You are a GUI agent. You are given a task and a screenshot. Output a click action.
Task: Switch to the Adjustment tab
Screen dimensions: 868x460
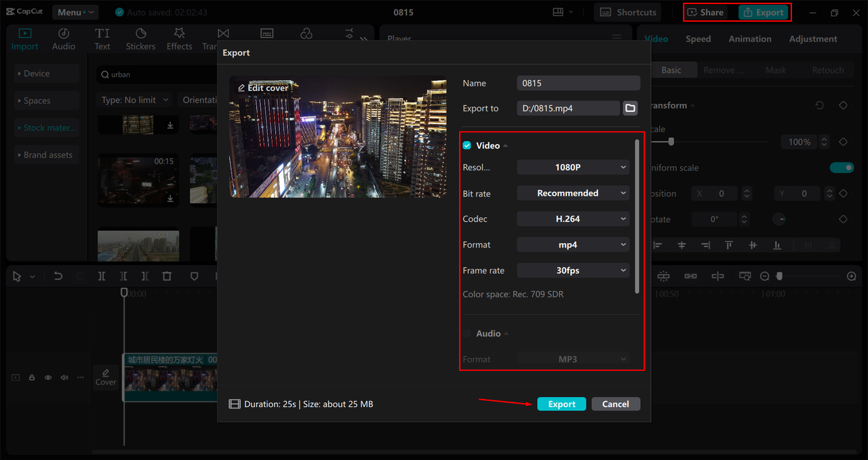coord(813,39)
